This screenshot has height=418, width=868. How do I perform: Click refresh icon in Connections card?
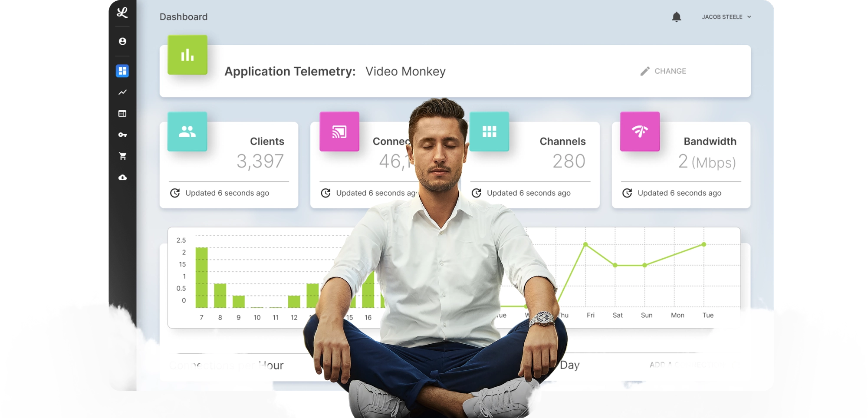(325, 193)
